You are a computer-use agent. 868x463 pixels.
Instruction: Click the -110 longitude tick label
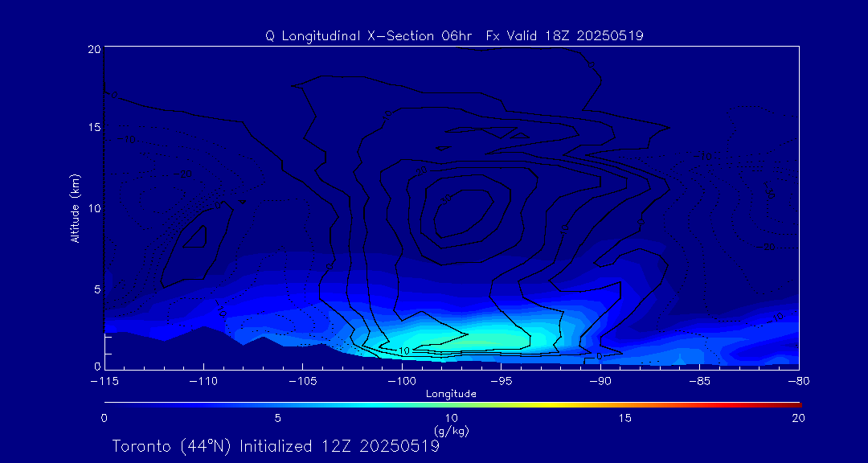coord(203,382)
